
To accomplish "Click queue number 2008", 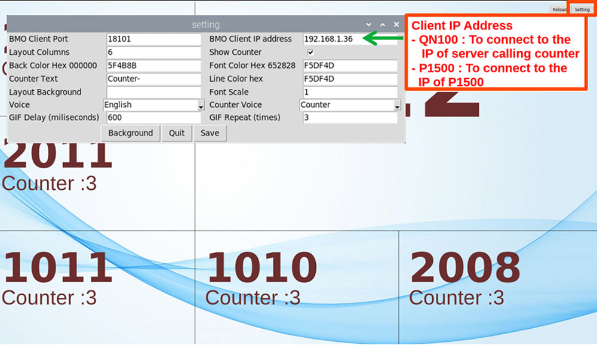I will [x=465, y=268].
